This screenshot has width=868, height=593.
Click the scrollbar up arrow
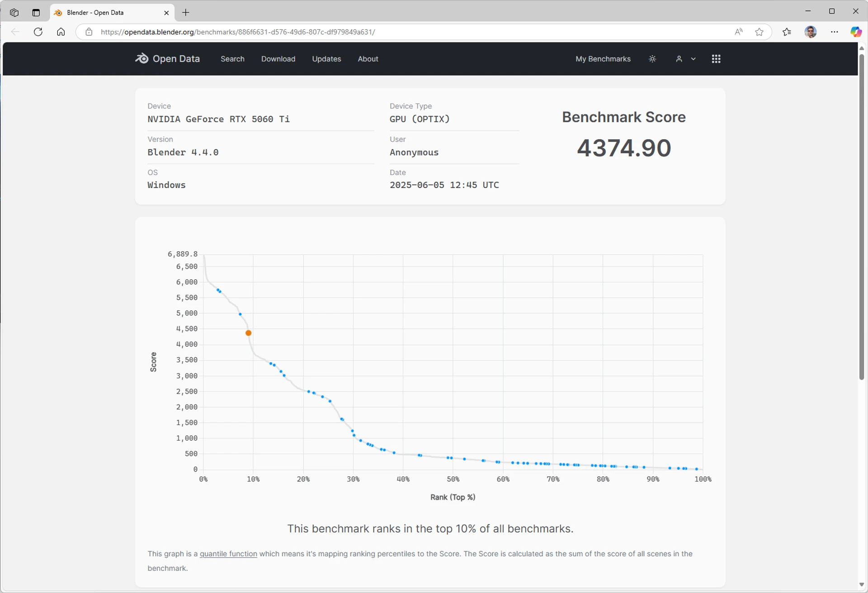(861, 48)
